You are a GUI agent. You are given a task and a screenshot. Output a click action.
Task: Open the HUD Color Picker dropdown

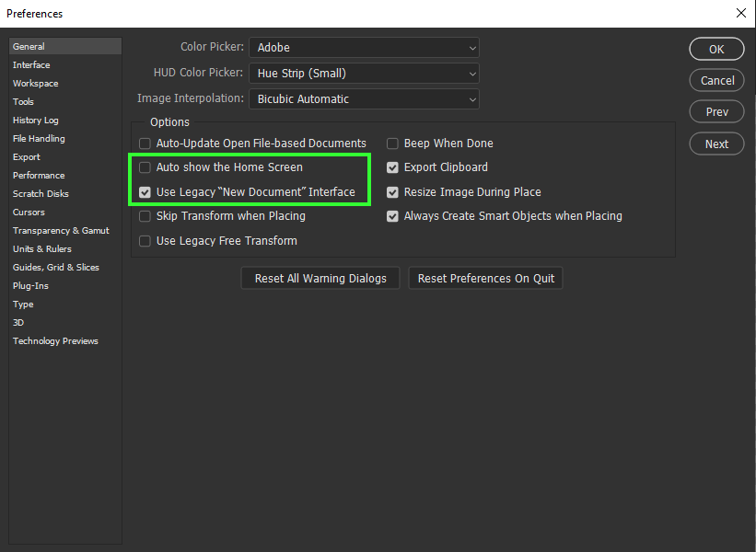pos(364,73)
